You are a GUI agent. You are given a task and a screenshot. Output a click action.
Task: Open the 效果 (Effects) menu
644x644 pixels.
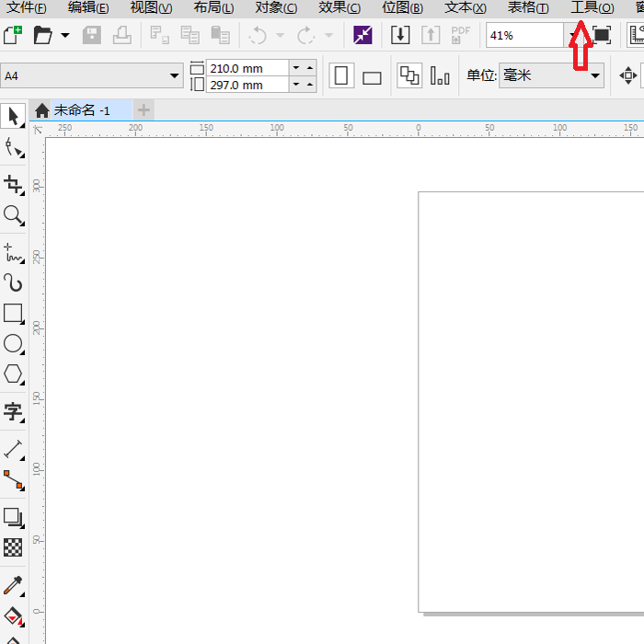coord(339,8)
